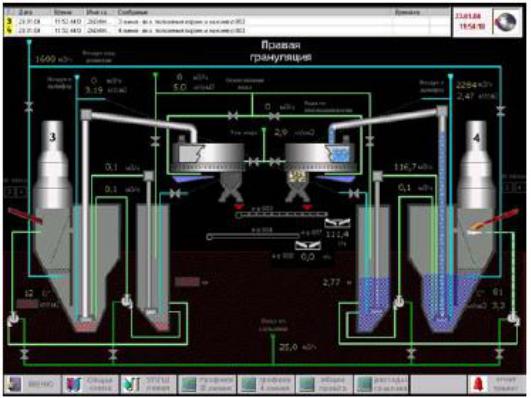Click small selector boxes at right screen edge
531x398 pixels.
[514, 187]
